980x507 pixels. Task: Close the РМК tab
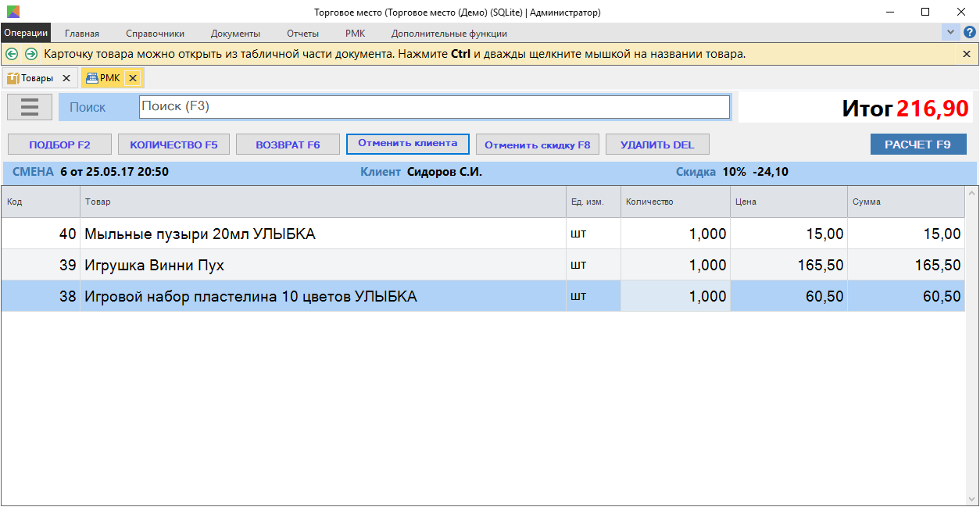tap(133, 78)
